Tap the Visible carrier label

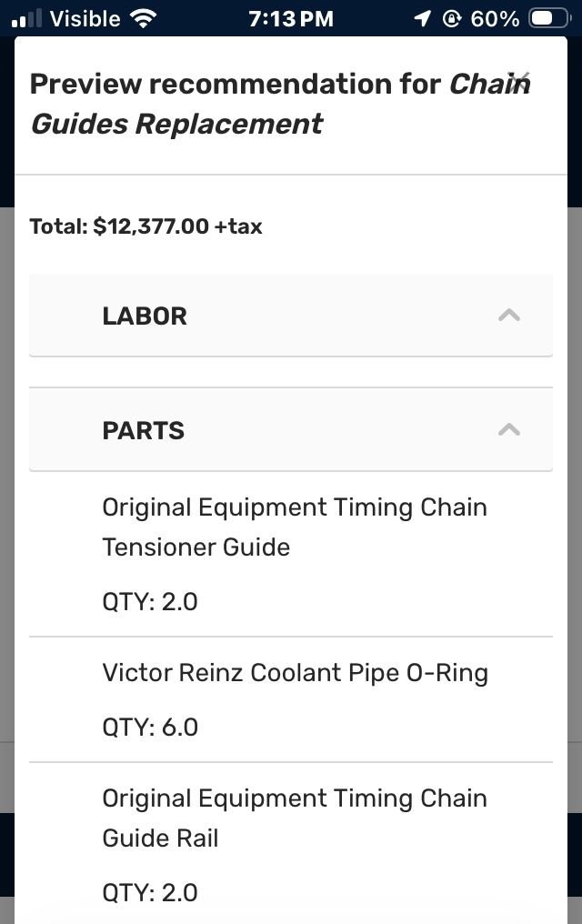pyautogui.click(x=85, y=18)
